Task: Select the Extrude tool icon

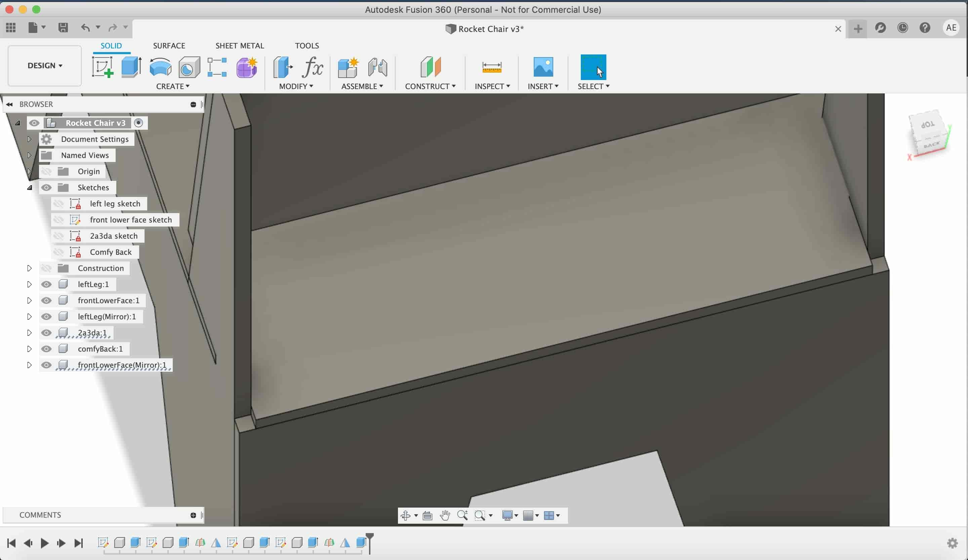Action: (x=131, y=67)
